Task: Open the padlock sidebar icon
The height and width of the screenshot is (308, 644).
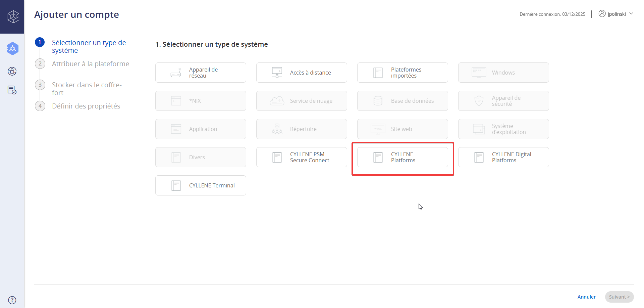Action: tap(12, 71)
